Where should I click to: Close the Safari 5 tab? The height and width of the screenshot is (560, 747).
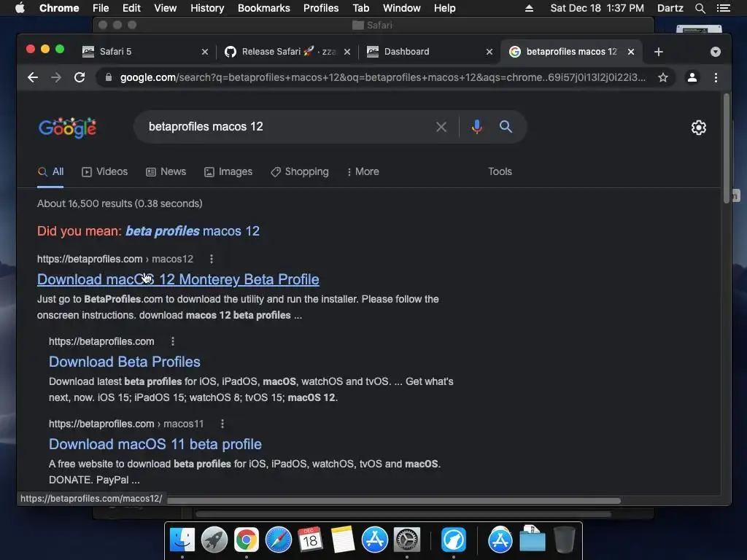(x=205, y=52)
